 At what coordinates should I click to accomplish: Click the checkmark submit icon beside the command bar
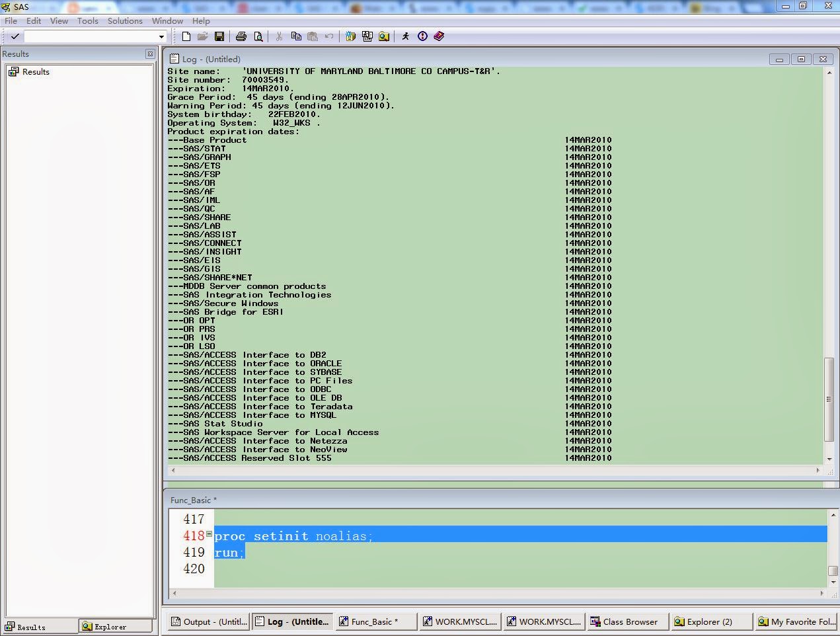[x=15, y=36]
